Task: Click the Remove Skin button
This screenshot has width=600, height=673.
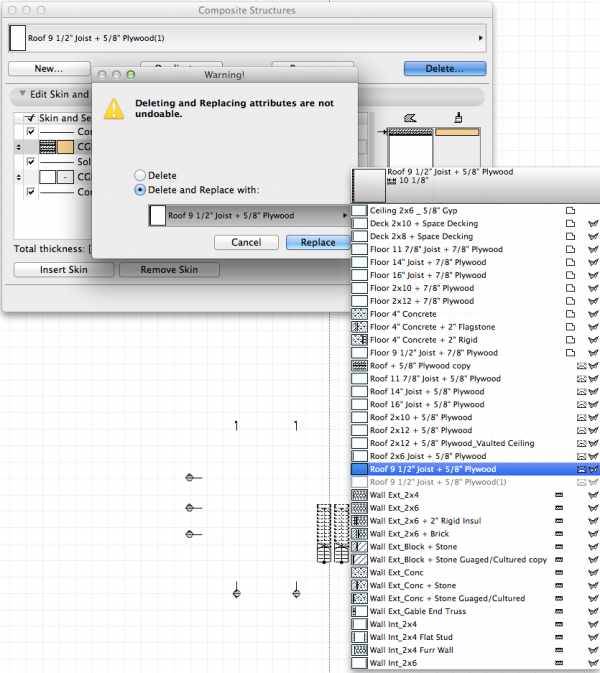Action: point(169,270)
